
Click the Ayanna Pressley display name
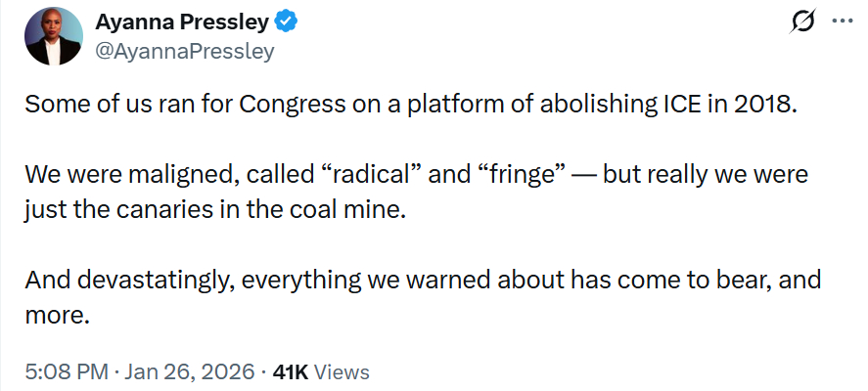(x=180, y=22)
